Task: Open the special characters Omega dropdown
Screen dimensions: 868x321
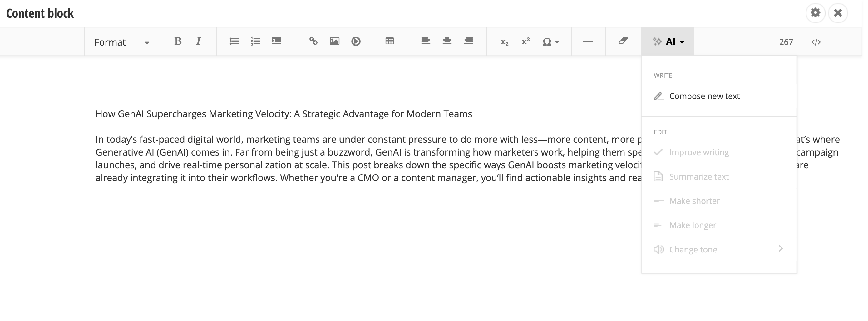Action: [550, 42]
